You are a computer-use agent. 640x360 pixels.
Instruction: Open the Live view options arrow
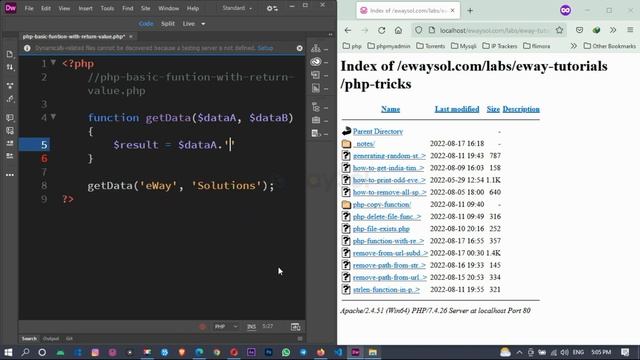(x=203, y=24)
